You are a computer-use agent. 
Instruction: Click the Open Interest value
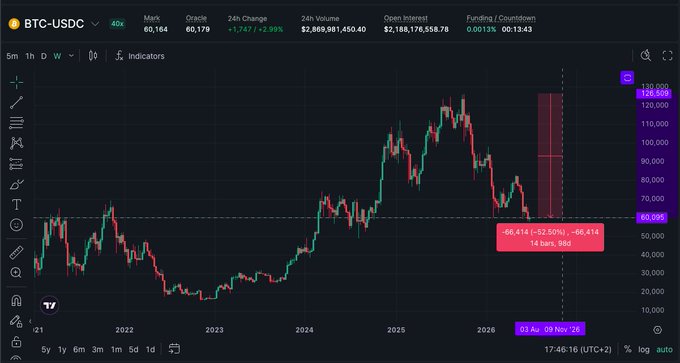click(416, 30)
